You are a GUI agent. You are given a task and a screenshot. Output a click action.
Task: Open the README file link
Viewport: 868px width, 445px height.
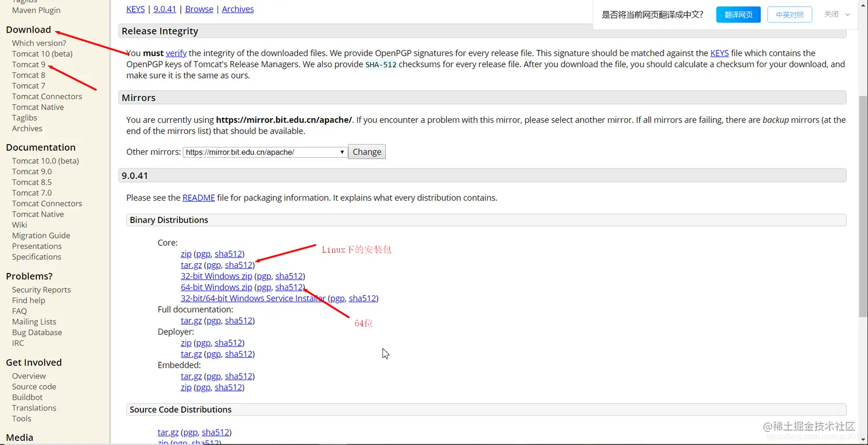coord(199,198)
